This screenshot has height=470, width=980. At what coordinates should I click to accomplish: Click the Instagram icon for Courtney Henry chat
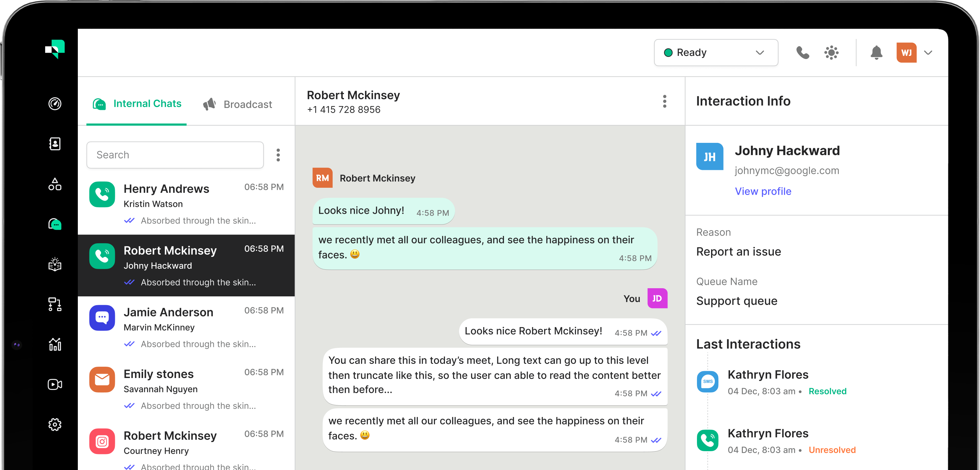(x=102, y=441)
